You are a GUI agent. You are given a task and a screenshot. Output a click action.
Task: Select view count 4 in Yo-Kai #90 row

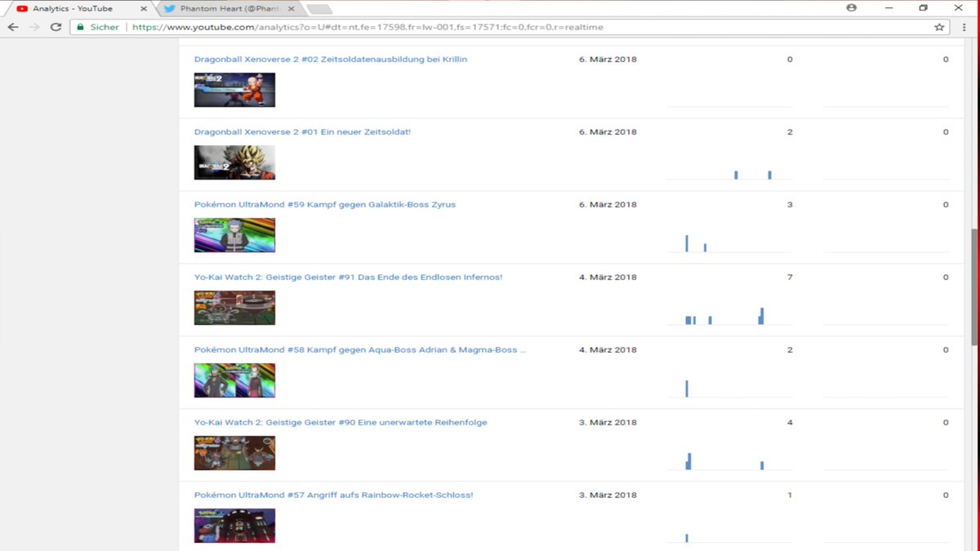click(x=790, y=423)
